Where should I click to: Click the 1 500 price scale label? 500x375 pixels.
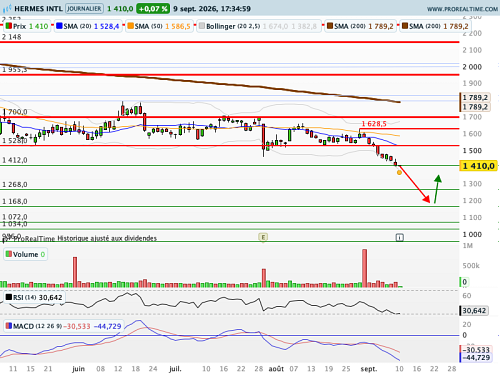coord(472,151)
